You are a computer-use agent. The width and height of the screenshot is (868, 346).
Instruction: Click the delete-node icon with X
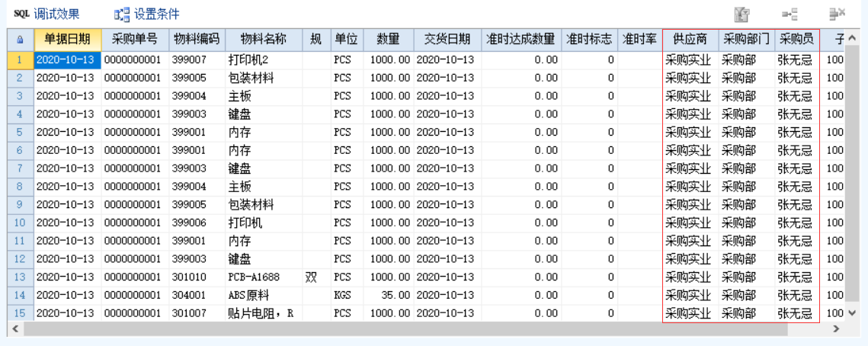[x=837, y=14]
